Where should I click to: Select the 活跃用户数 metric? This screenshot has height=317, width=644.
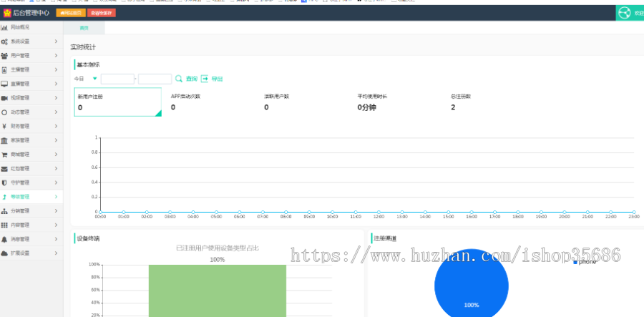click(276, 97)
